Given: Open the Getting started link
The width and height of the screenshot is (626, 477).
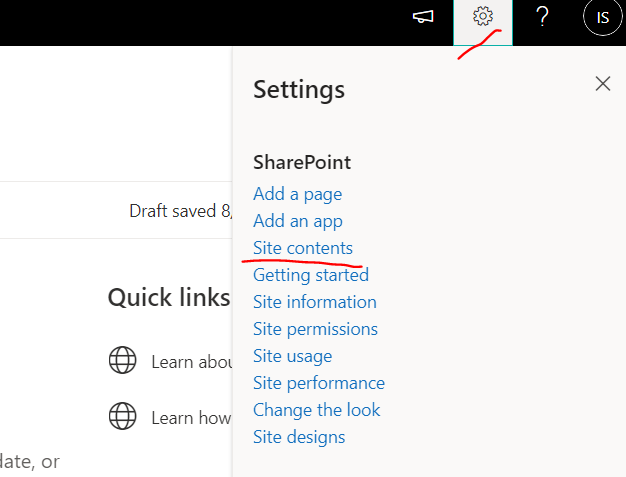Looking at the screenshot, I should [311, 275].
